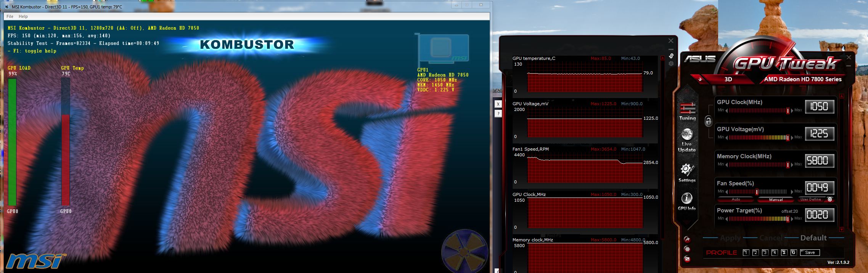Select the G profile button
Viewport: 868px width, 273px height.
click(794, 252)
